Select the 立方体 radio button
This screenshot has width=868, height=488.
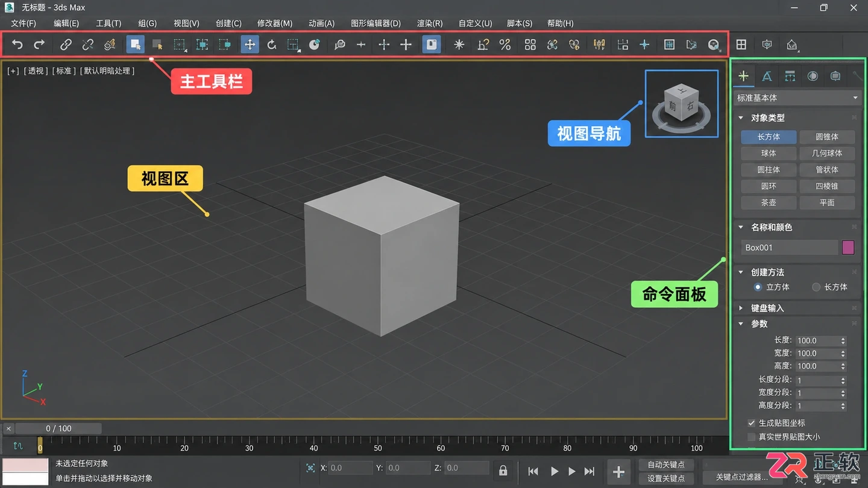pyautogui.click(x=758, y=287)
